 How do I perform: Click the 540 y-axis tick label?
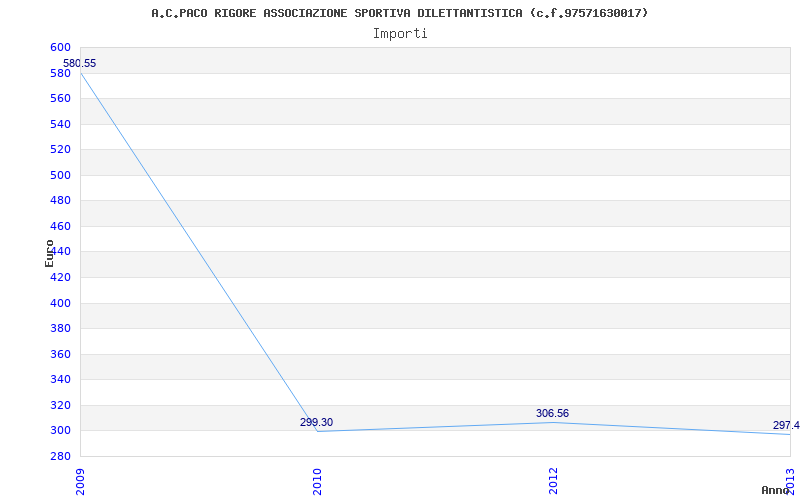[x=60, y=124]
